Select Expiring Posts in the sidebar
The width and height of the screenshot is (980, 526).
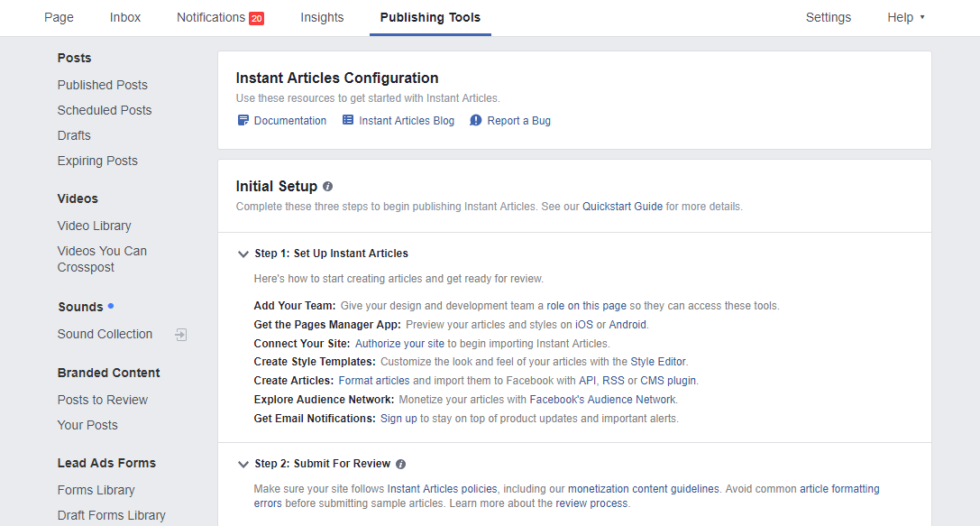click(97, 161)
